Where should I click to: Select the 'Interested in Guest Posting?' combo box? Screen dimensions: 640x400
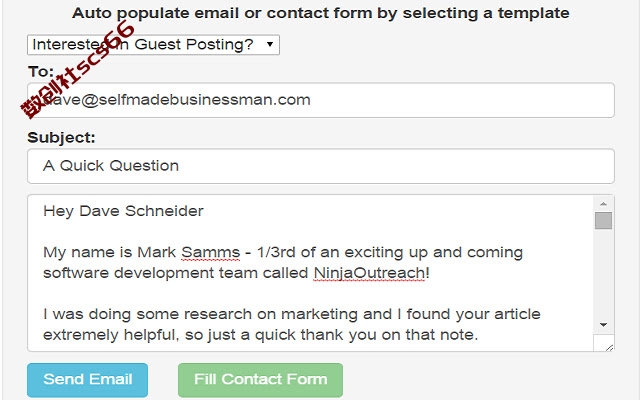pos(153,44)
